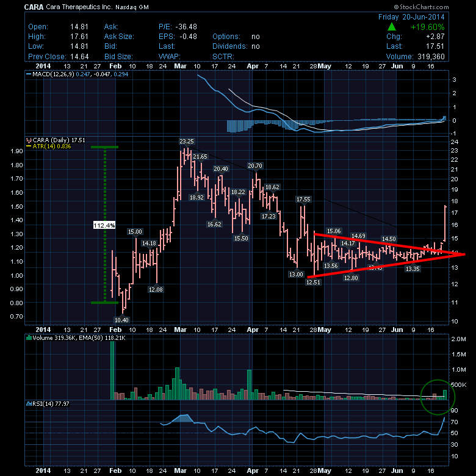Click the EPS value -0.48
The height and width of the screenshot is (476, 476).
[188, 37]
